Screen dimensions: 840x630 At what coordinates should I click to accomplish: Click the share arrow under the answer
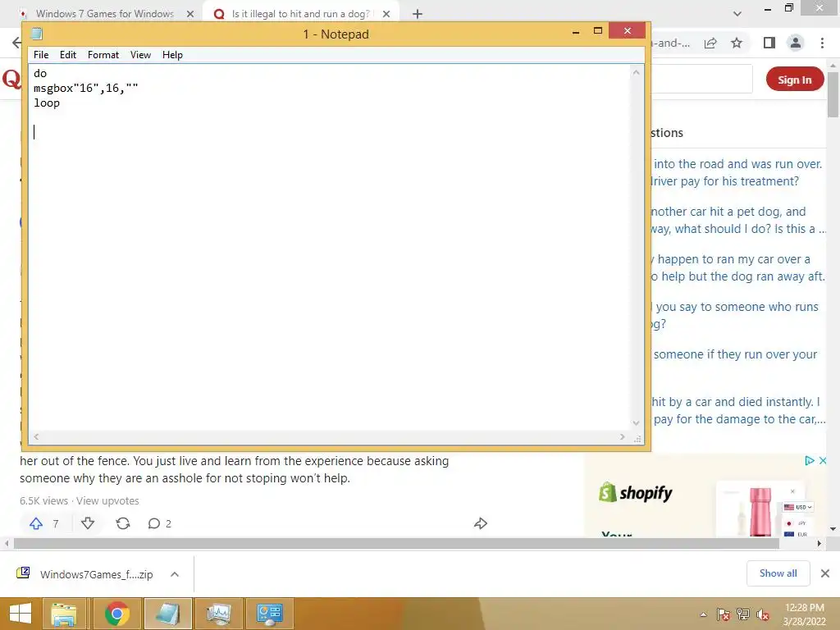(481, 523)
